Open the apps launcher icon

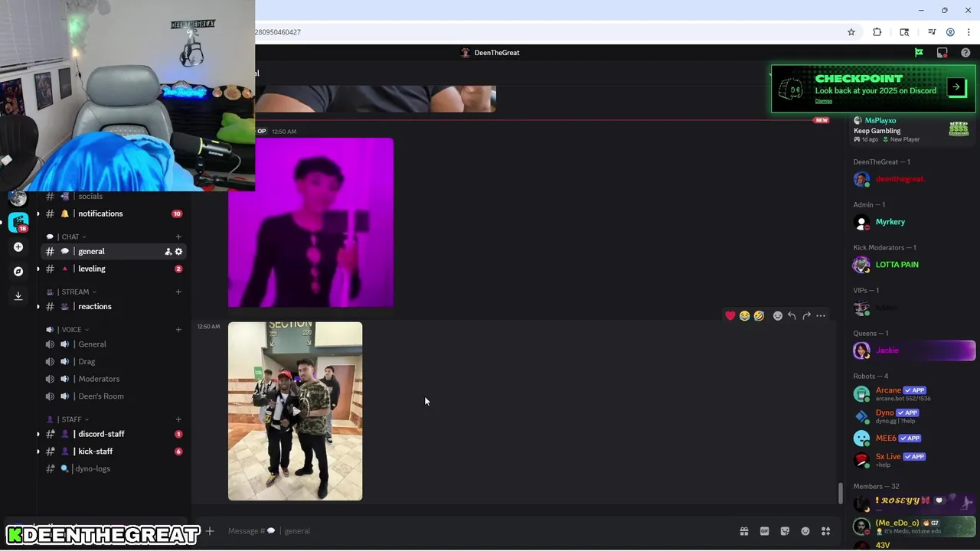tap(826, 531)
